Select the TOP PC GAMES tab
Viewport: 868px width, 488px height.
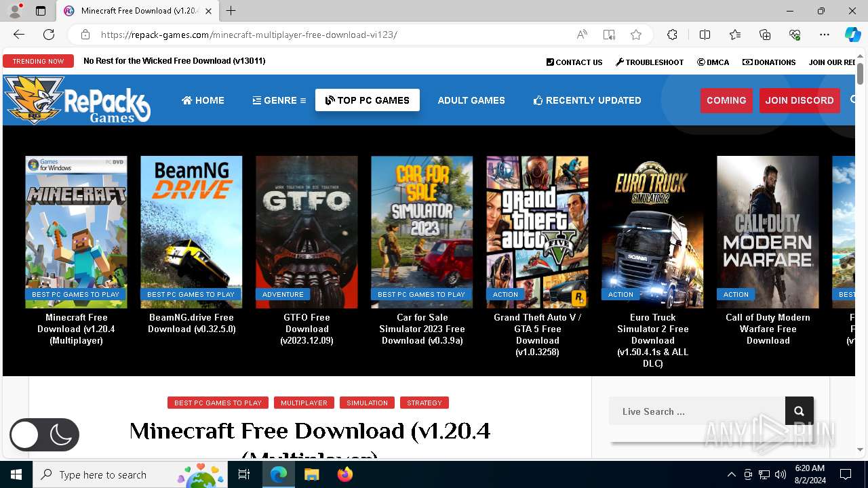(x=368, y=100)
